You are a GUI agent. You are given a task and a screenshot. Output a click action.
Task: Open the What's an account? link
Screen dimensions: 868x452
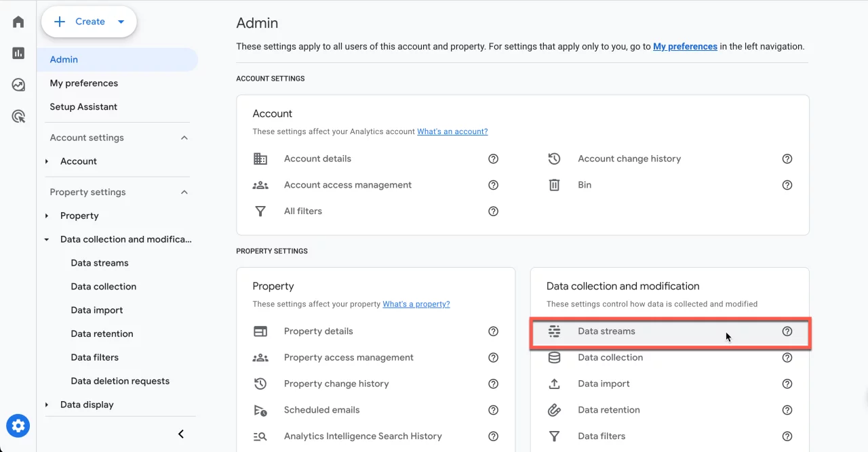[452, 131]
